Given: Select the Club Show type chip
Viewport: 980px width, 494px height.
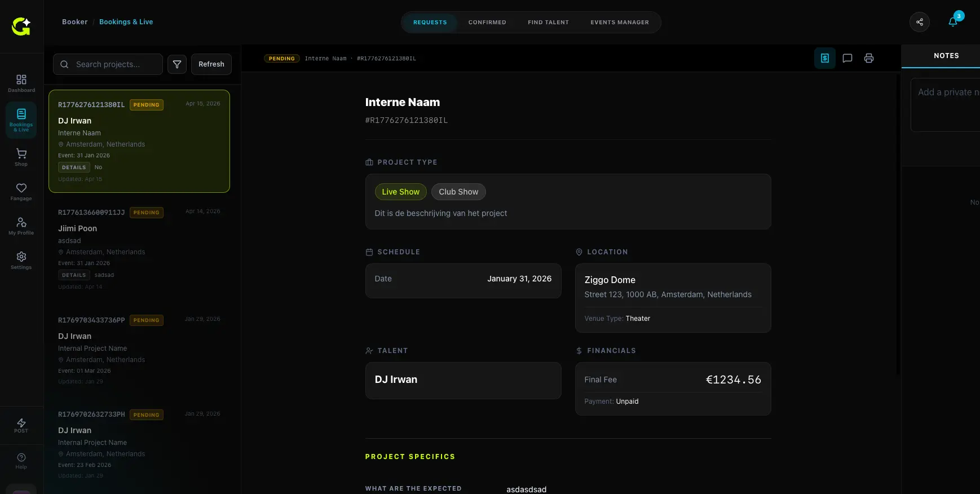Looking at the screenshot, I should pyautogui.click(x=458, y=192).
